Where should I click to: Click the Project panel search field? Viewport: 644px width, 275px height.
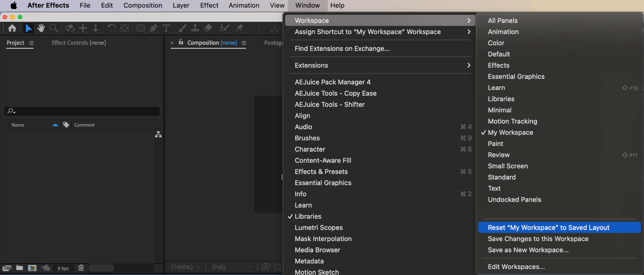pyautogui.click(x=82, y=111)
